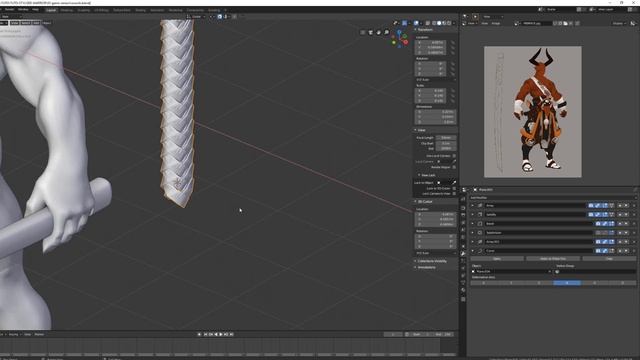The height and width of the screenshot is (360, 640).
Task: Toggle Bevel modifier edit mode display
Action: pyautogui.click(x=612, y=224)
